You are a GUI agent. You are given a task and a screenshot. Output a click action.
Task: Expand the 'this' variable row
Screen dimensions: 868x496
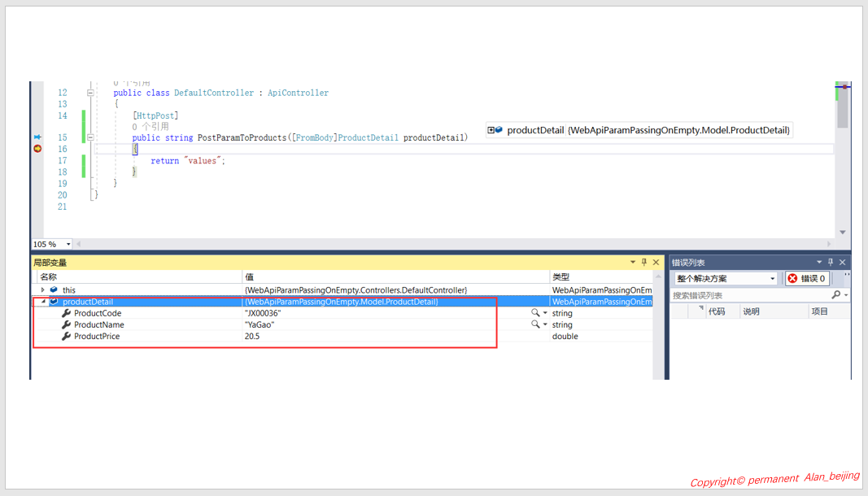42,290
